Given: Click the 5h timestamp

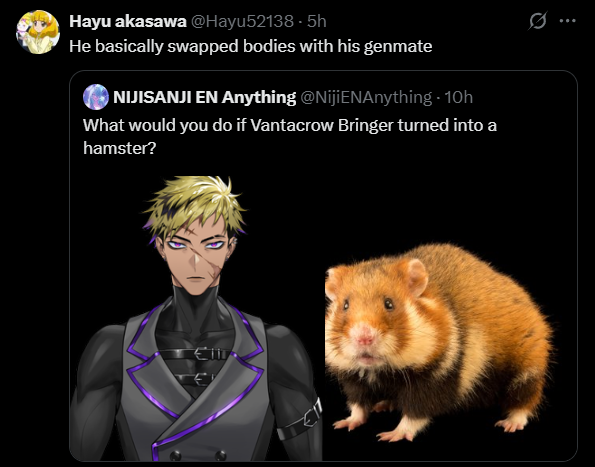Looking at the screenshot, I should click(316, 21).
